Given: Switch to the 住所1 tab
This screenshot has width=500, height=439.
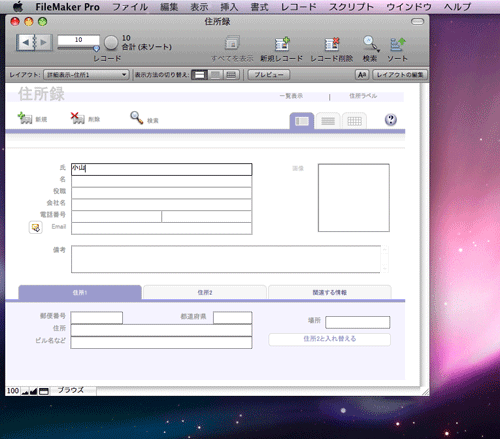Looking at the screenshot, I should click(x=80, y=292).
